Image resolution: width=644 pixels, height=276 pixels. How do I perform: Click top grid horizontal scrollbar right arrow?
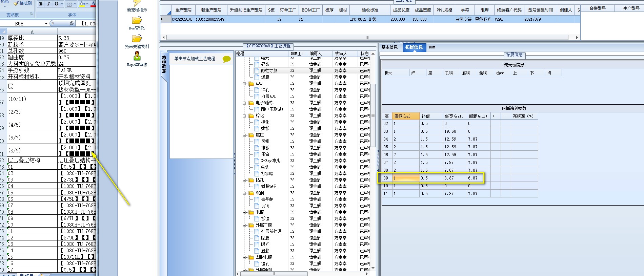pos(577,38)
